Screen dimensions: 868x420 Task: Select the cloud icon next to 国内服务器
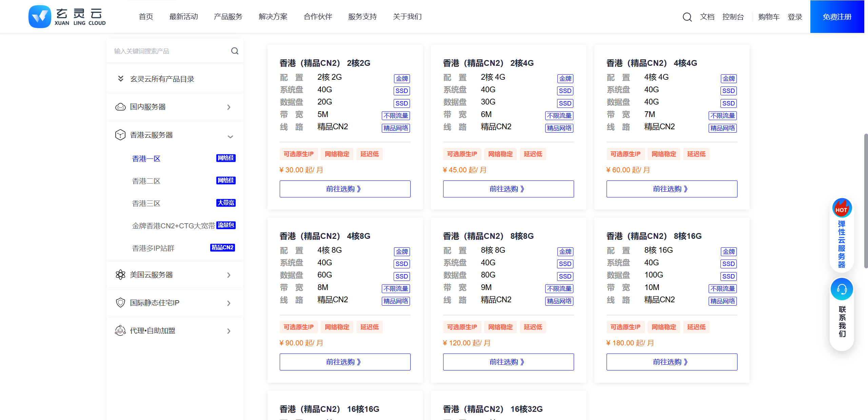click(x=121, y=107)
